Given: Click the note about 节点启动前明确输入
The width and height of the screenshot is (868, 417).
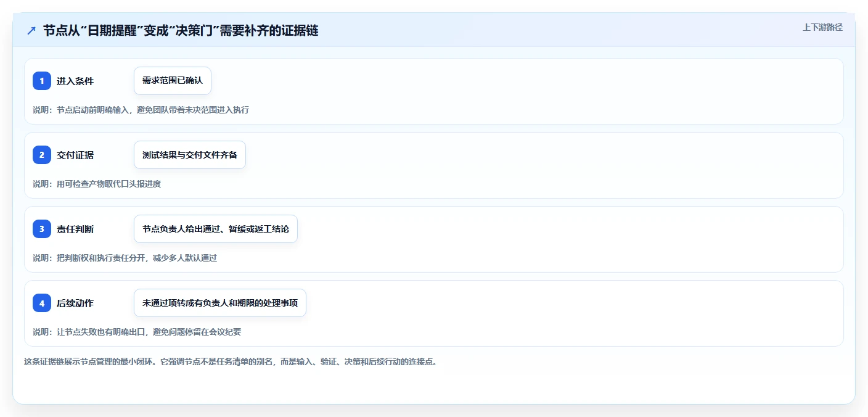Looking at the screenshot, I should click(x=141, y=110).
